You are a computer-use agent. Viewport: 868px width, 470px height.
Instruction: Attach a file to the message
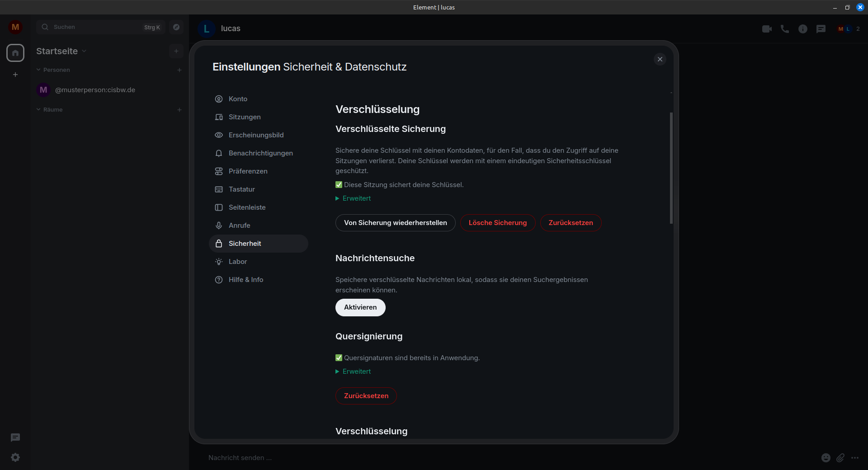click(x=840, y=457)
